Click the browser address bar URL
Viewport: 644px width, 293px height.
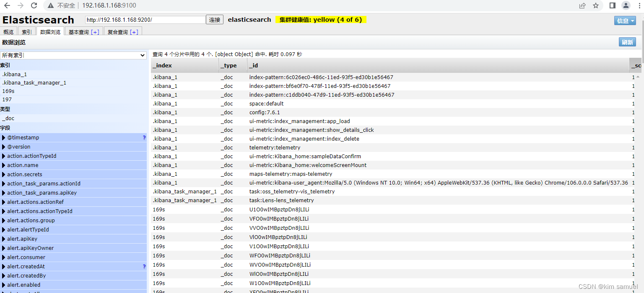click(109, 5)
